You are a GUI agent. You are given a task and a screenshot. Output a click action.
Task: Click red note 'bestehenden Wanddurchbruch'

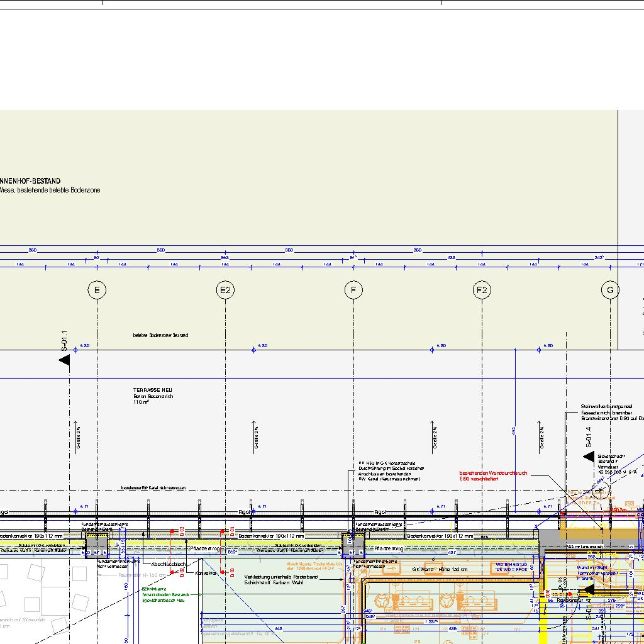click(493, 474)
